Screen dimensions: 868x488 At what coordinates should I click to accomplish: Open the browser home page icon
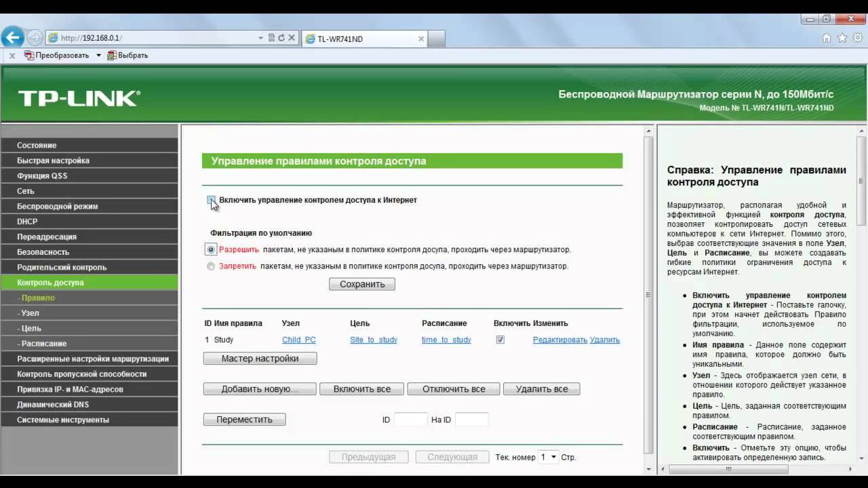pos(826,38)
